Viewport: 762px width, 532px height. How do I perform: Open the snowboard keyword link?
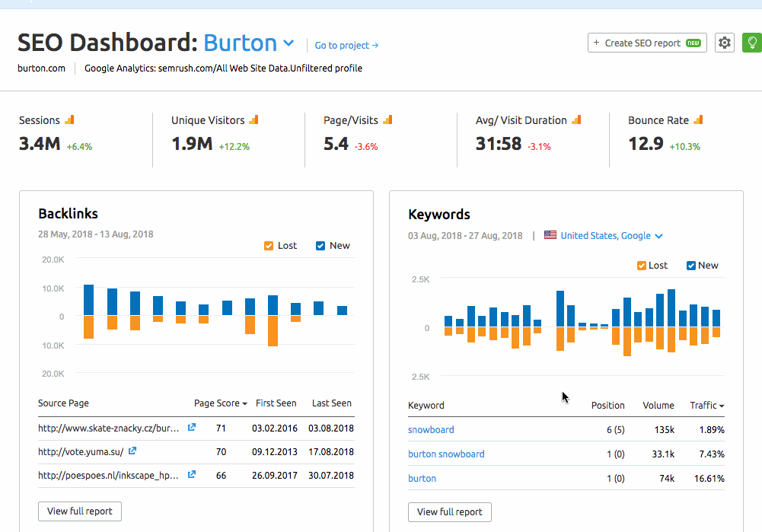[x=431, y=429]
